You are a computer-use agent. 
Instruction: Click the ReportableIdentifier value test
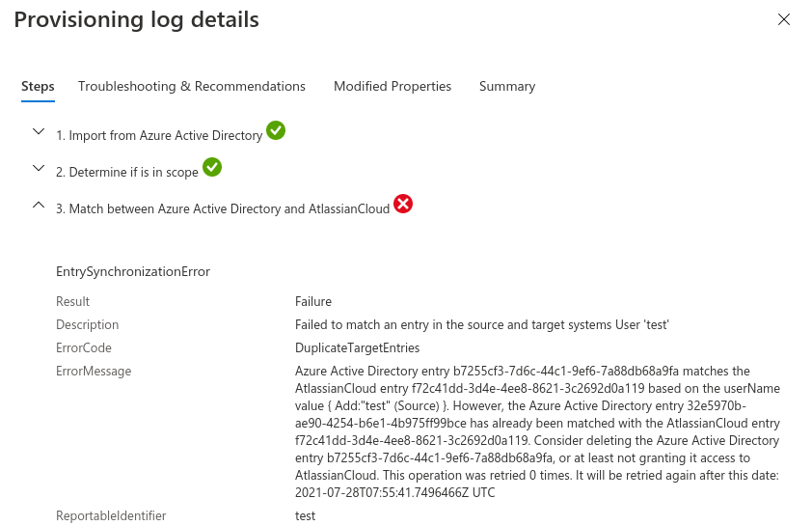(x=305, y=515)
